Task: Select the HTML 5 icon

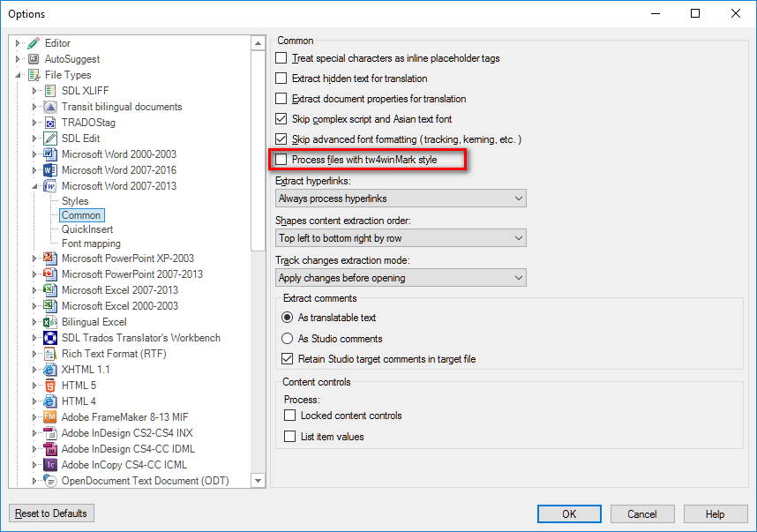Action: coord(50,386)
